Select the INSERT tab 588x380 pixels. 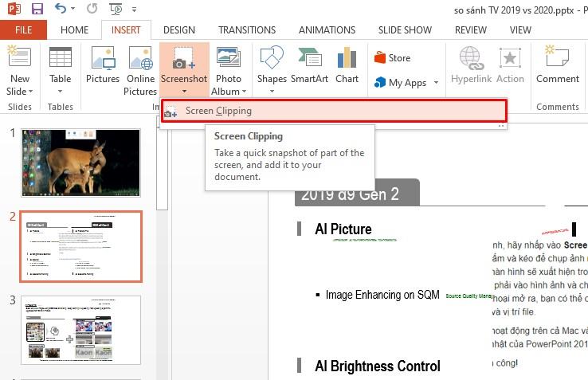(x=126, y=30)
